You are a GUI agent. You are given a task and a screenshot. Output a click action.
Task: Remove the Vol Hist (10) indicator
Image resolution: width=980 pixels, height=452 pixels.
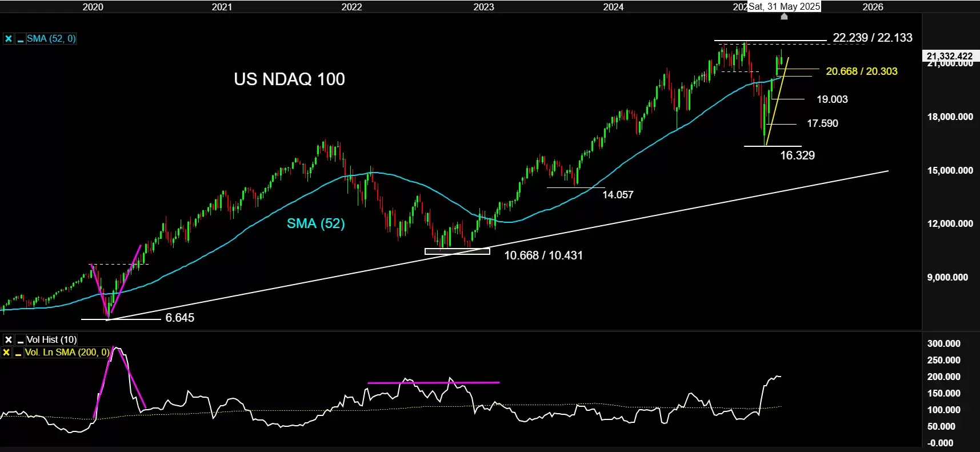point(9,340)
